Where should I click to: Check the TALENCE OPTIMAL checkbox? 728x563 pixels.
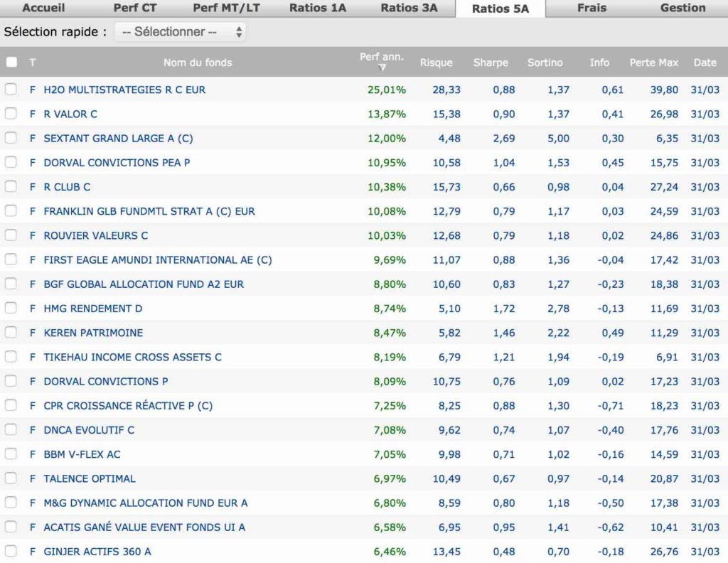point(11,478)
